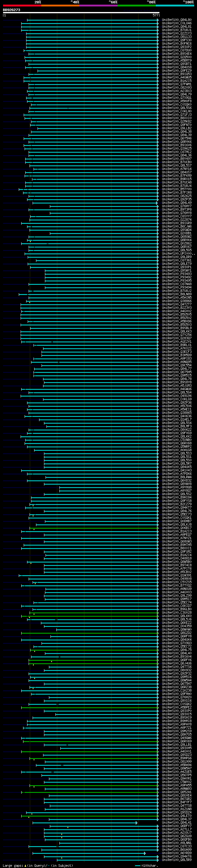Click label UniRef100_A4GWU5
The image size is (197, 868).
pos(177,78)
